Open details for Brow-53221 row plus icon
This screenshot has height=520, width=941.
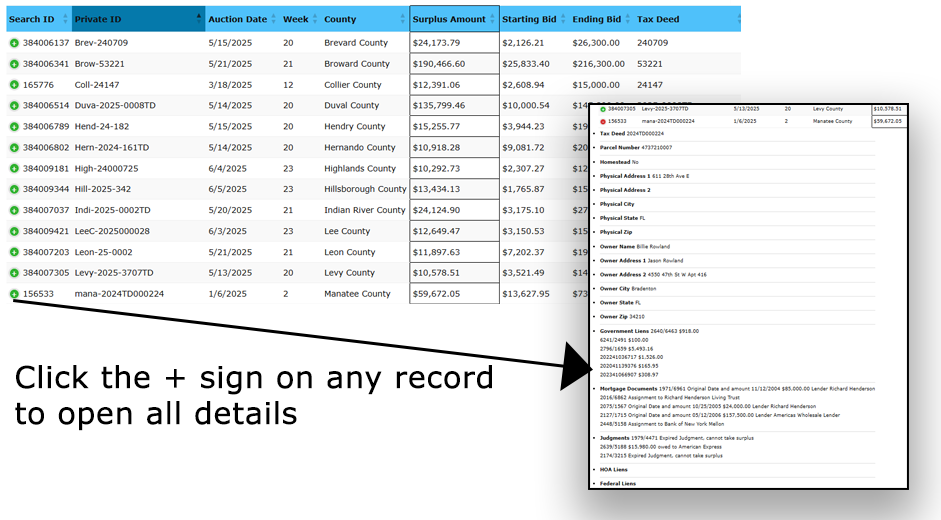click(x=14, y=64)
